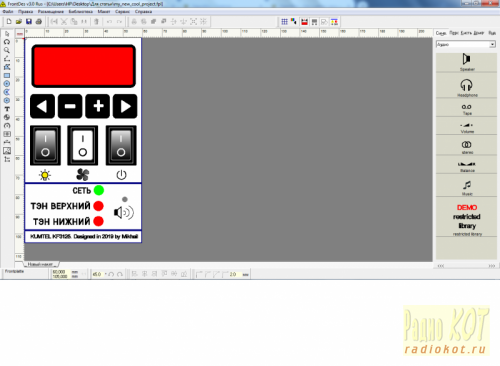
Task: Create a new file with the blank page icon
Action: tap(9, 22)
